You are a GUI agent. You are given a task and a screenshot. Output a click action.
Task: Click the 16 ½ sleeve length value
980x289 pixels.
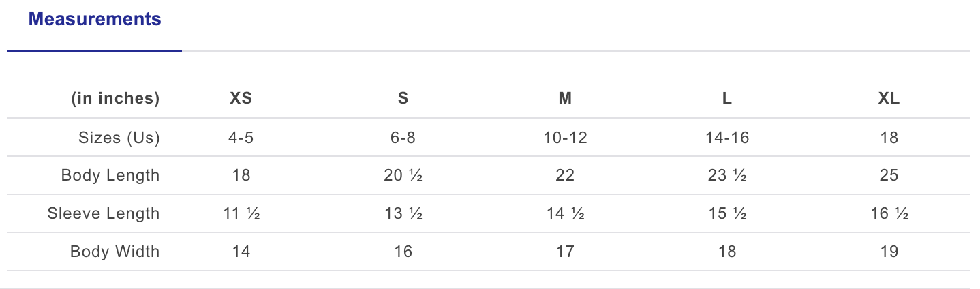point(889,213)
